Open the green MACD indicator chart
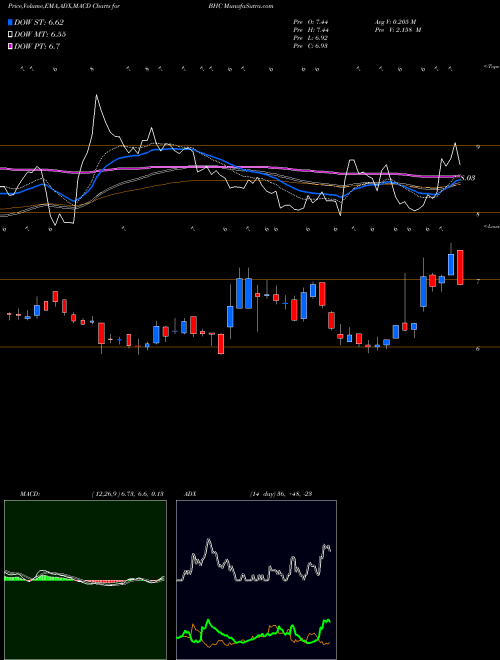This screenshot has height=660, width=500. click(85, 580)
